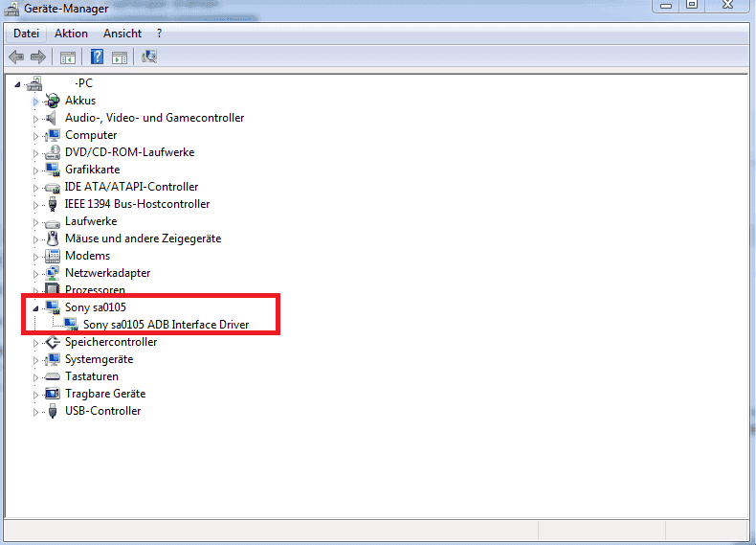Select the IDE ATA/ATAPI-Controller label
Screen dimensions: 756x545
coord(131,187)
